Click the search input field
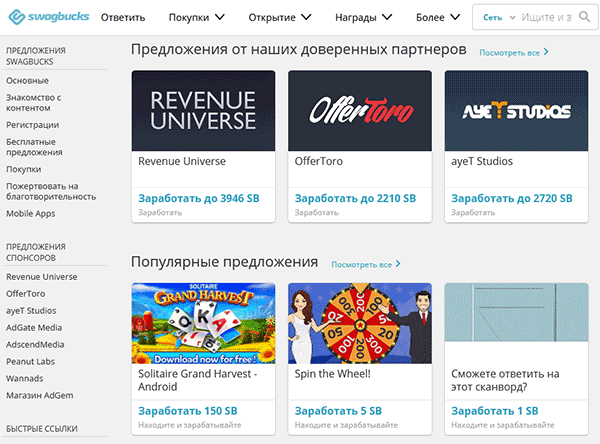The height and width of the screenshot is (444, 600). pos(547,17)
